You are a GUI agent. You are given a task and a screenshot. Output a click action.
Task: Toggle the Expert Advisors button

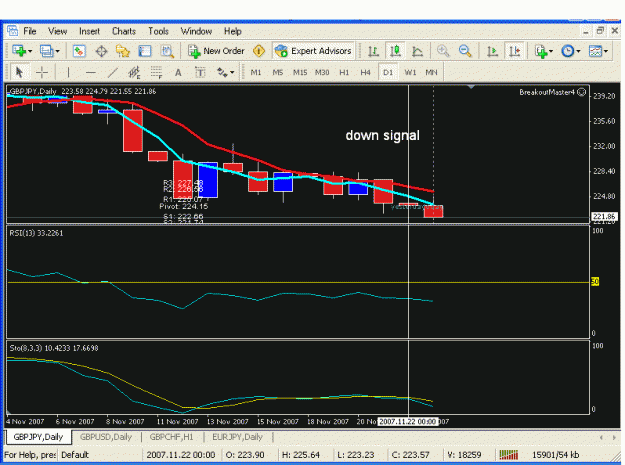click(x=313, y=51)
